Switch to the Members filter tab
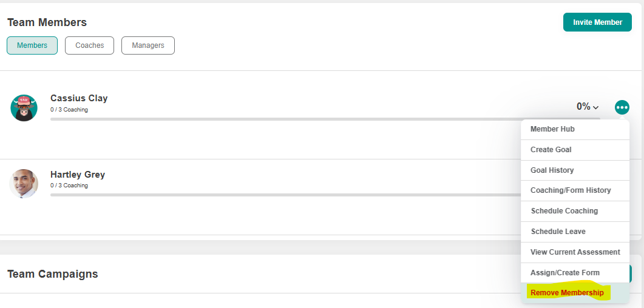 tap(32, 45)
